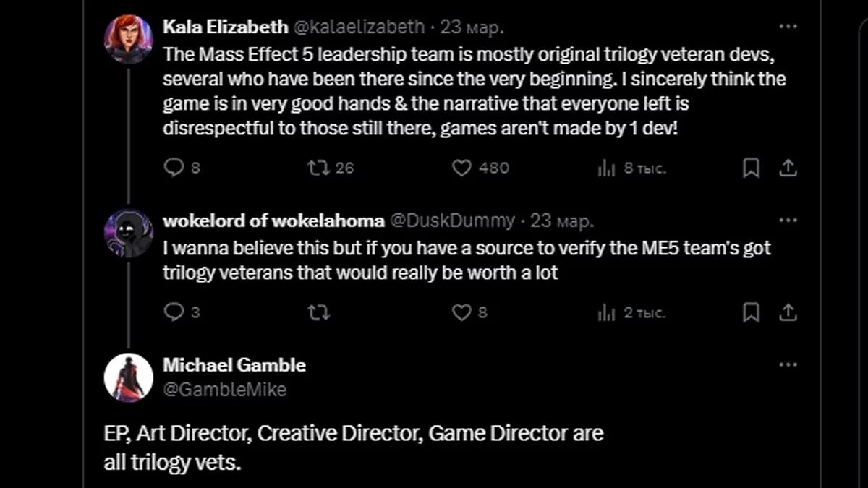This screenshot has height=488, width=868.
Task: Click the @GambleMike handle link
Action: tap(224, 390)
